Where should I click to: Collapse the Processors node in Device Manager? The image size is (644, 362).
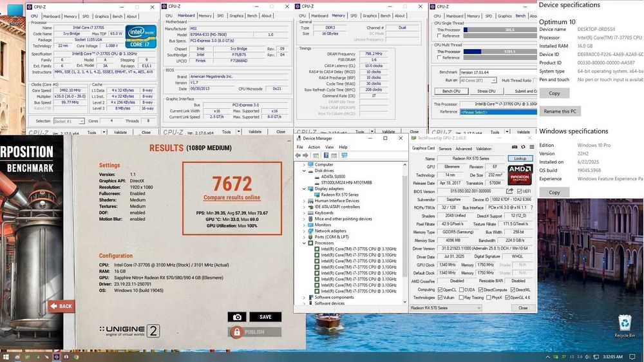point(304,243)
